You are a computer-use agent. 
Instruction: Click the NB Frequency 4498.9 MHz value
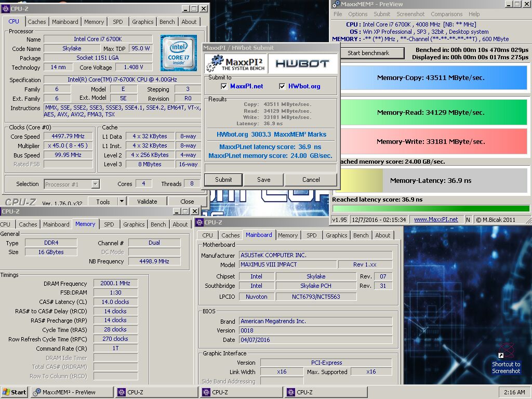(154, 261)
